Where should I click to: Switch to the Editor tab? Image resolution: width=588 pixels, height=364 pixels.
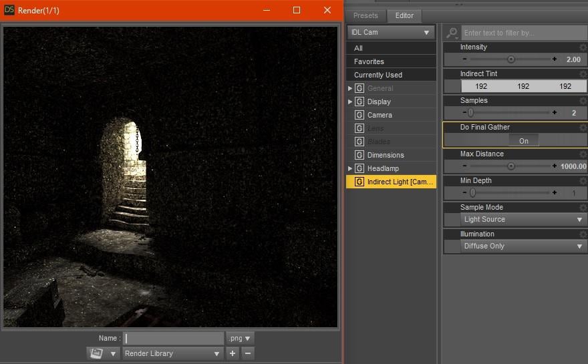point(404,15)
